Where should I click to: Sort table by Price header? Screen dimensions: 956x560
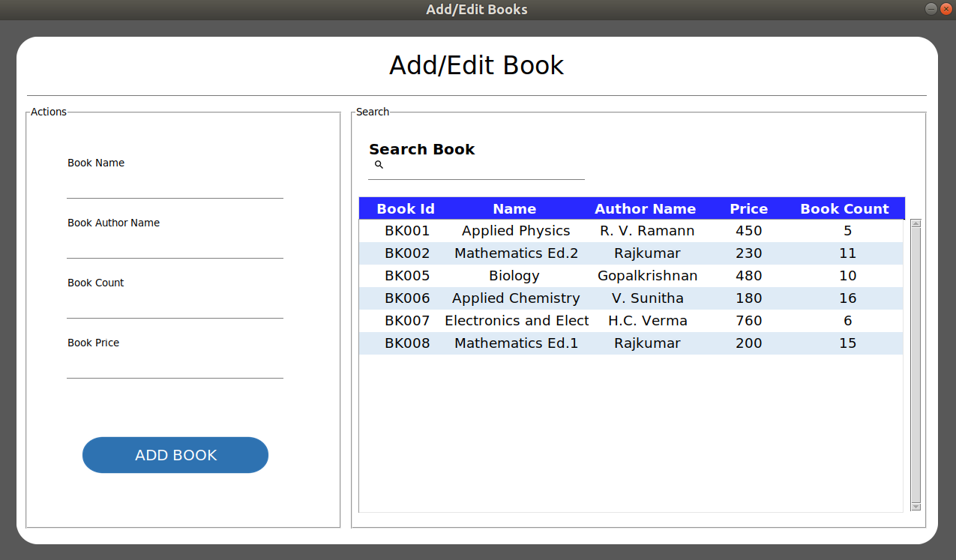[x=748, y=209]
